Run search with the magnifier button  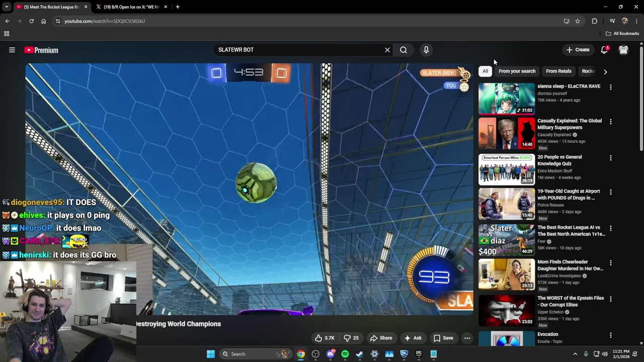(404, 50)
